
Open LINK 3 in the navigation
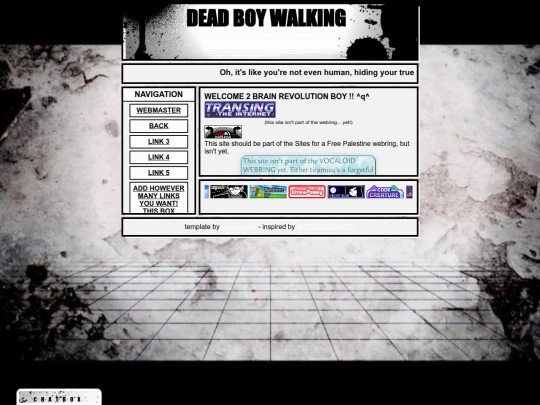(159, 142)
